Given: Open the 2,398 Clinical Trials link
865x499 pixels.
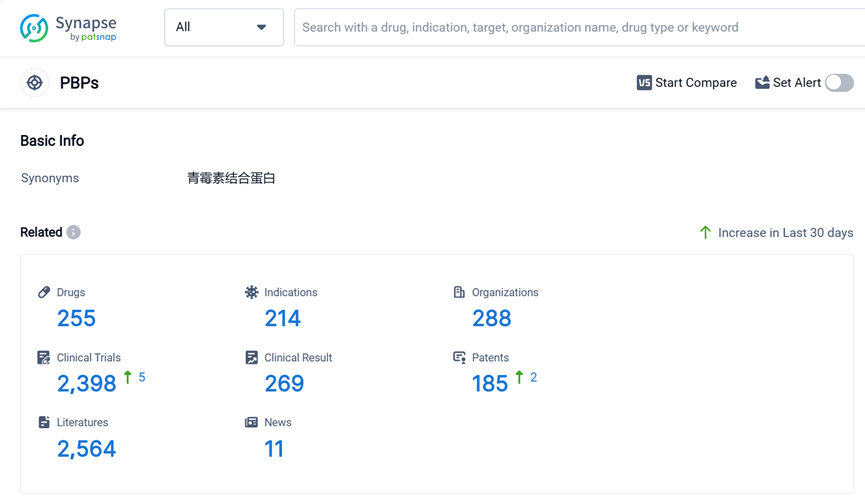Looking at the screenshot, I should pos(86,384).
